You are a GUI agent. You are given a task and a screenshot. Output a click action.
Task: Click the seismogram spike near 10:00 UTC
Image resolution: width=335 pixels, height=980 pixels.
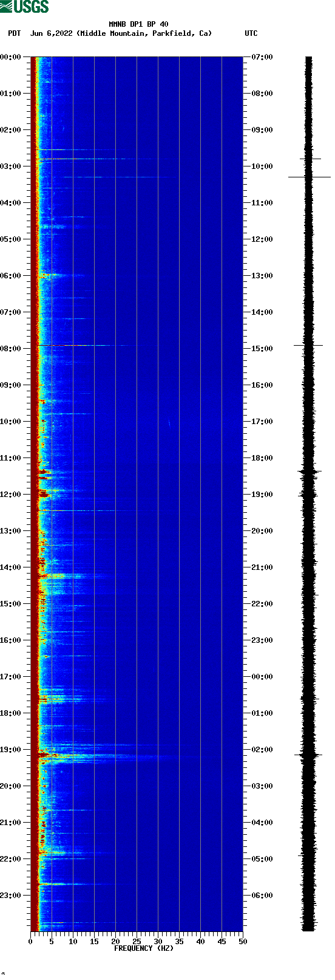click(x=310, y=177)
